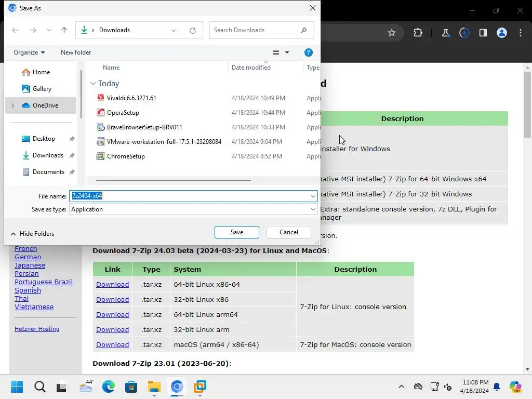The height and width of the screenshot is (399, 532).
Task: Expand the OneDrive tree node
Action: pos(13,105)
